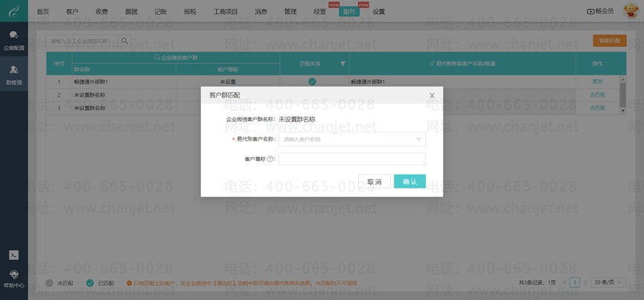Open the 工商项目 menu
The height and width of the screenshot is (300, 644).
tap(226, 11)
